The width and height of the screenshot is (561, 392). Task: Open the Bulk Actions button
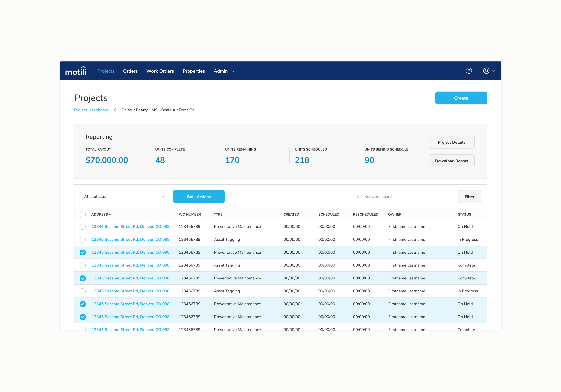tap(199, 196)
